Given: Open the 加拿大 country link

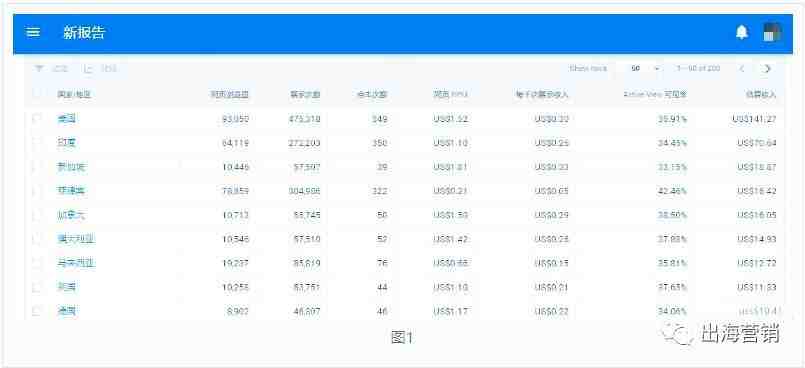Looking at the screenshot, I should pyautogui.click(x=71, y=215).
